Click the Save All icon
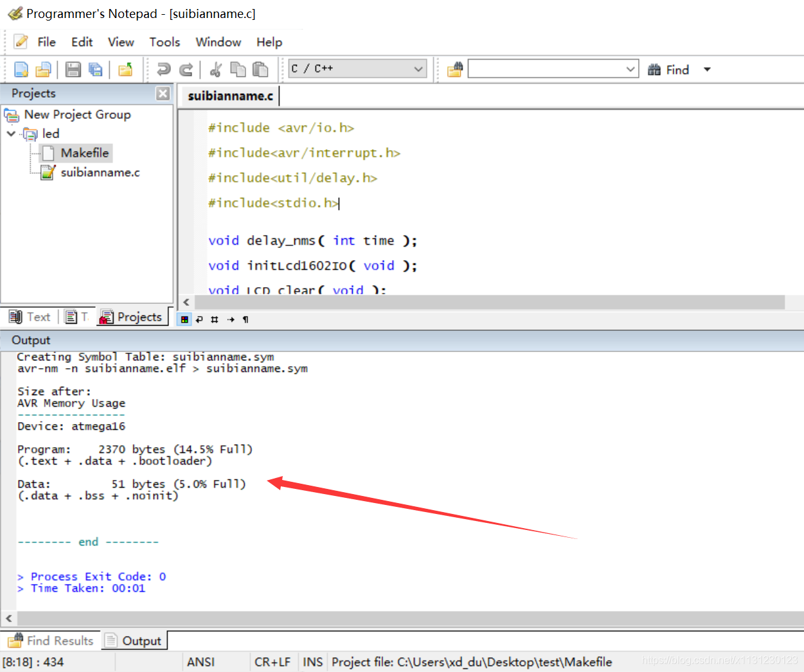The width and height of the screenshot is (804, 672). click(96, 69)
